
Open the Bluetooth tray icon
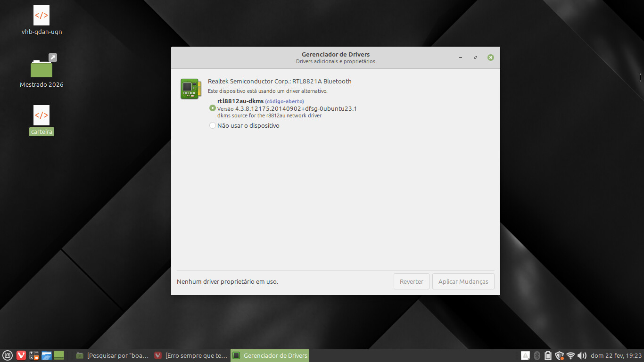(x=537, y=355)
